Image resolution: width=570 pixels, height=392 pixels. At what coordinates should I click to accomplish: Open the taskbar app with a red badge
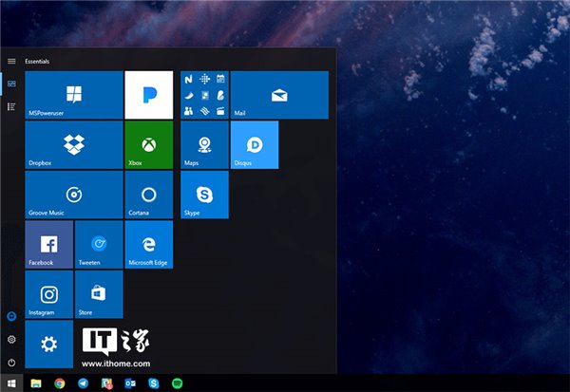[106, 383]
